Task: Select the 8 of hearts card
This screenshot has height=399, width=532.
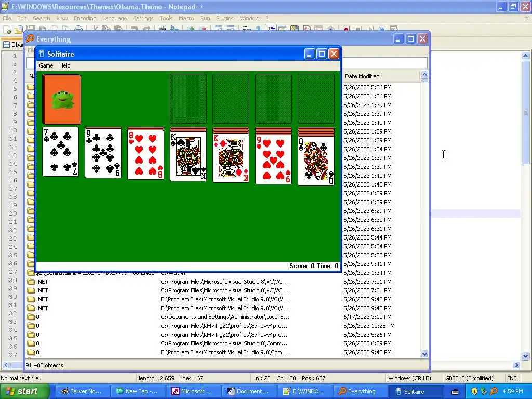Action: 145,155
